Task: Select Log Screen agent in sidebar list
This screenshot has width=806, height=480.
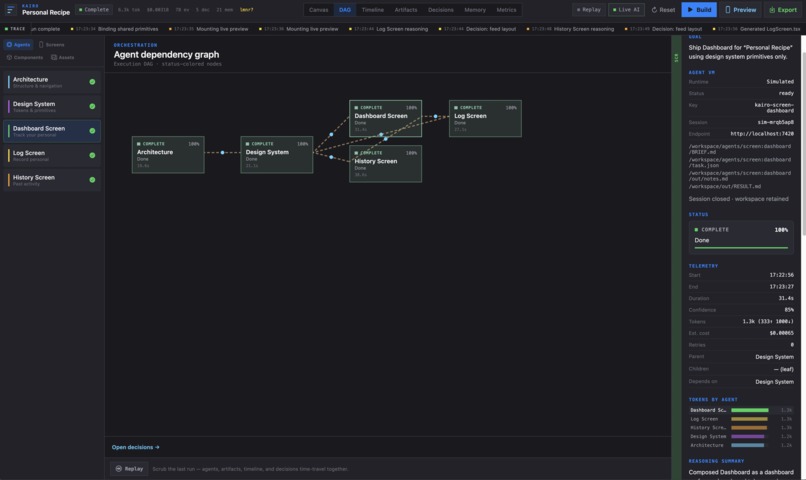Action: pyautogui.click(x=52, y=155)
